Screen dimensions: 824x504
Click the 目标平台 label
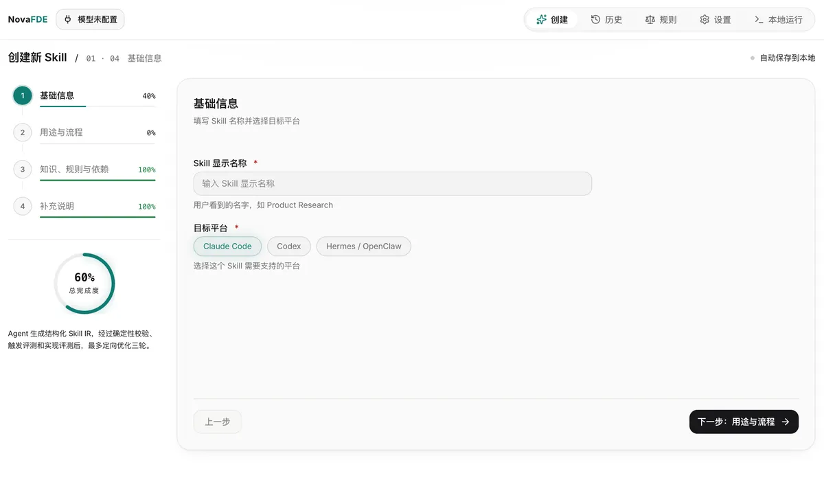211,228
